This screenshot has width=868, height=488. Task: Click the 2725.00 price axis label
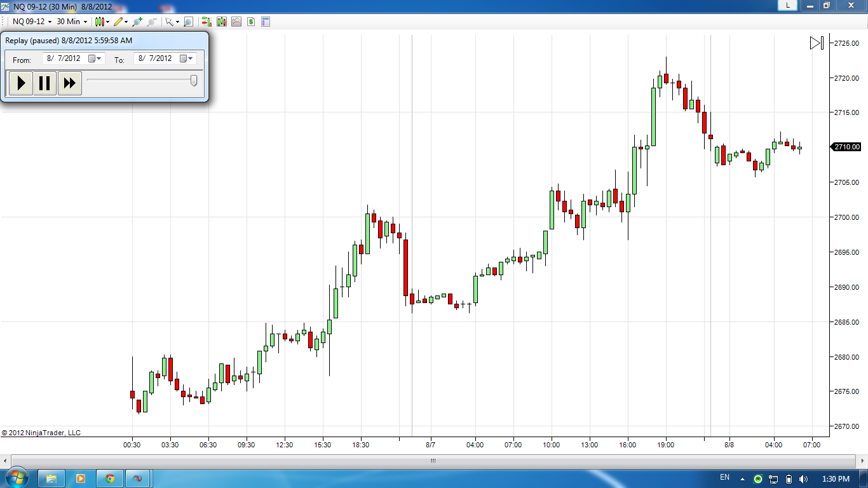(x=847, y=43)
